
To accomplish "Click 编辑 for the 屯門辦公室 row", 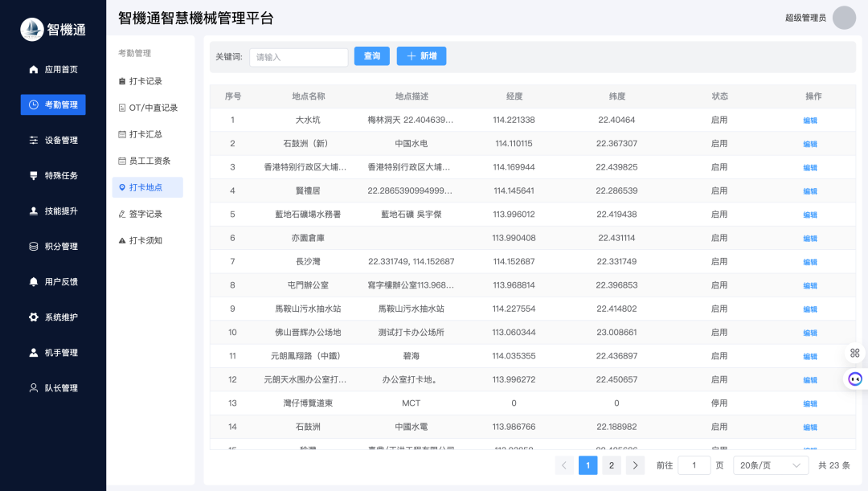I will click(810, 285).
